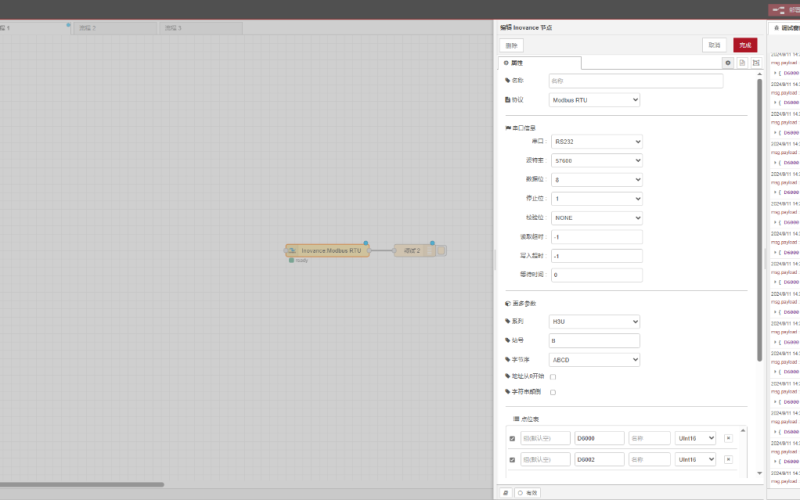800x500 pixels.
Task: Open the H3U series dropdown
Action: pos(594,322)
